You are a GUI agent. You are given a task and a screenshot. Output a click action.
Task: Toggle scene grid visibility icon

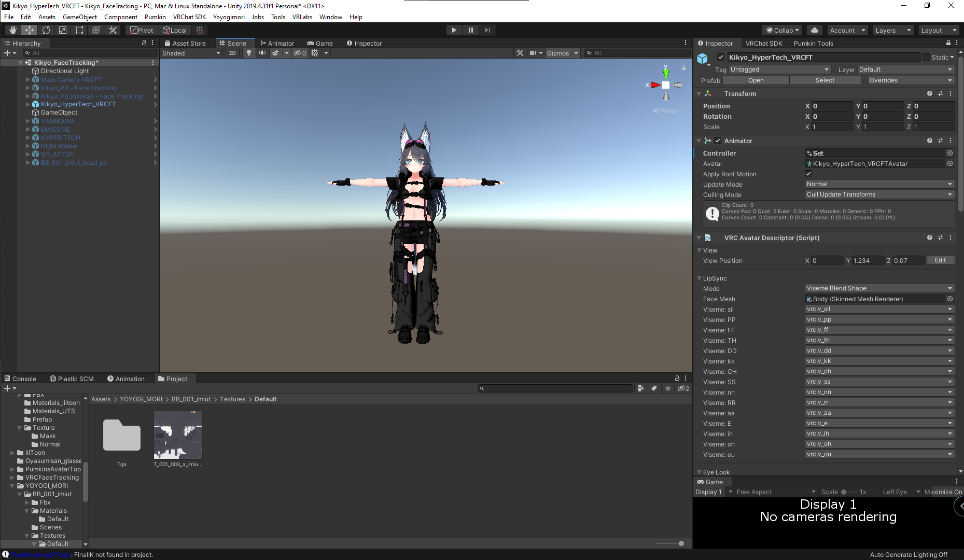(315, 53)
